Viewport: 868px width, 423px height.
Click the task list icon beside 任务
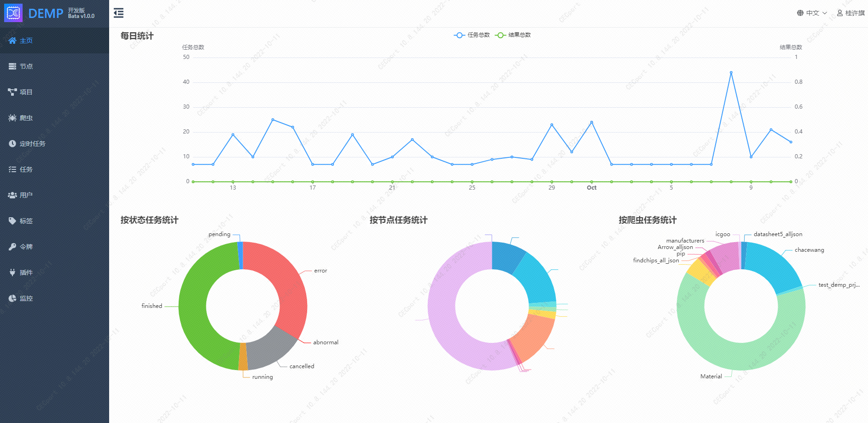[12, 169]
